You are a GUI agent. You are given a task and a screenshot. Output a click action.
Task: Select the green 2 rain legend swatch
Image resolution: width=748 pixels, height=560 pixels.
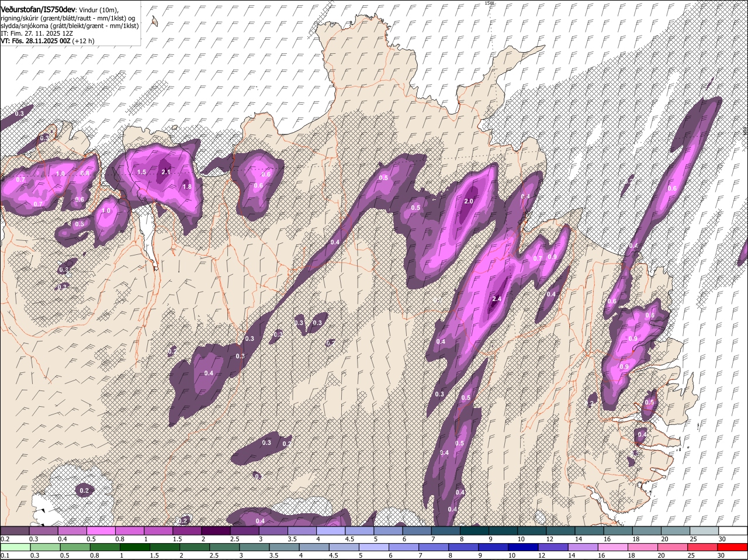click(194, 547)
